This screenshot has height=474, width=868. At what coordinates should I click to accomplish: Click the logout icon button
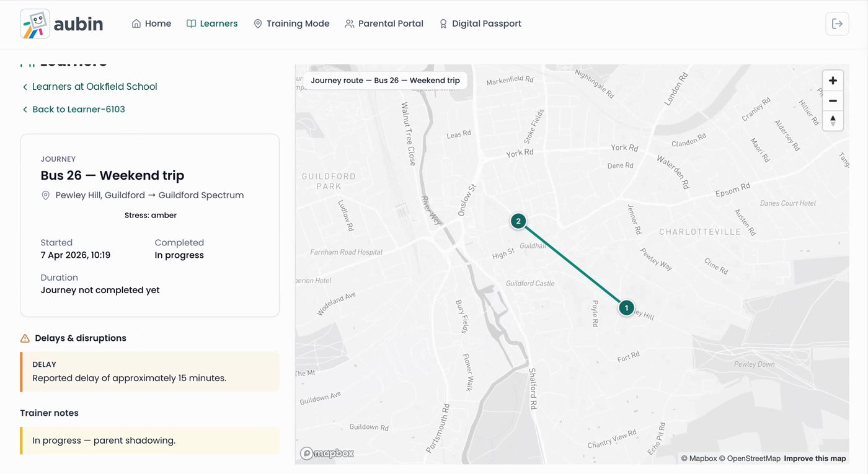837,24
